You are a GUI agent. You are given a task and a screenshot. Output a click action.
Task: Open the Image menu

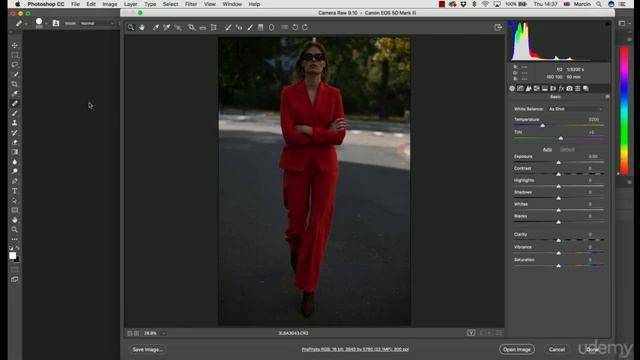tap(109, 4)
